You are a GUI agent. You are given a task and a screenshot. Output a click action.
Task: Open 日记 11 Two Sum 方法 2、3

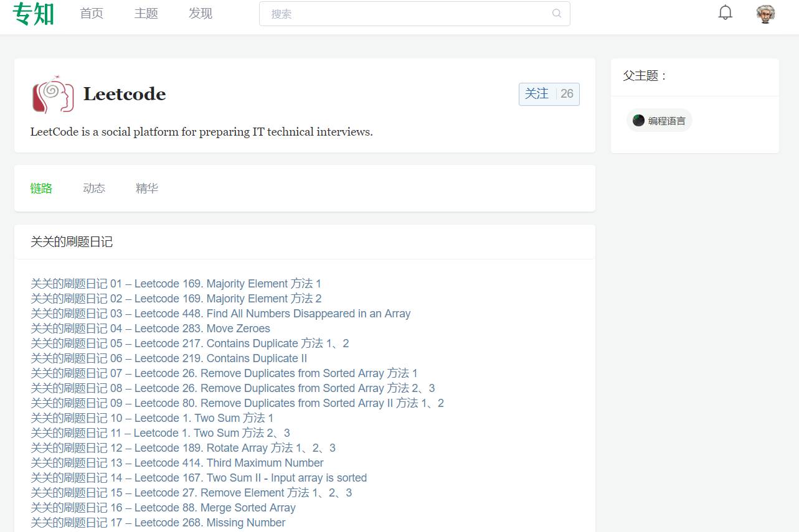click(160, 433)
